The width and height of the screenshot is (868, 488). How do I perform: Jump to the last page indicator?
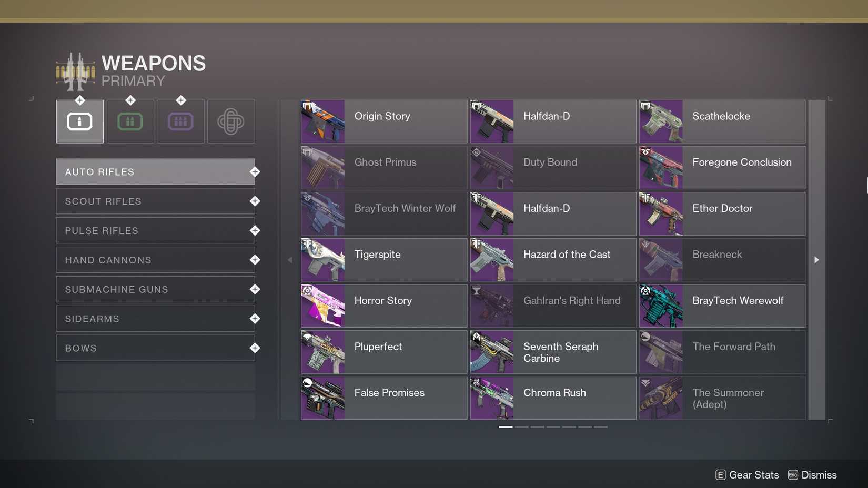pos(601,427)
